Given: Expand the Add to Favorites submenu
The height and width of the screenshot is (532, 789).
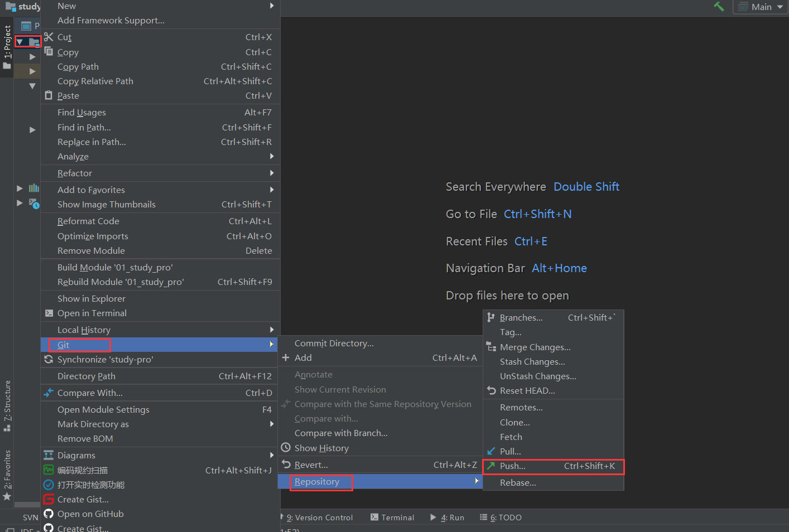Looking at the screenshot, I should pos(160,190).
